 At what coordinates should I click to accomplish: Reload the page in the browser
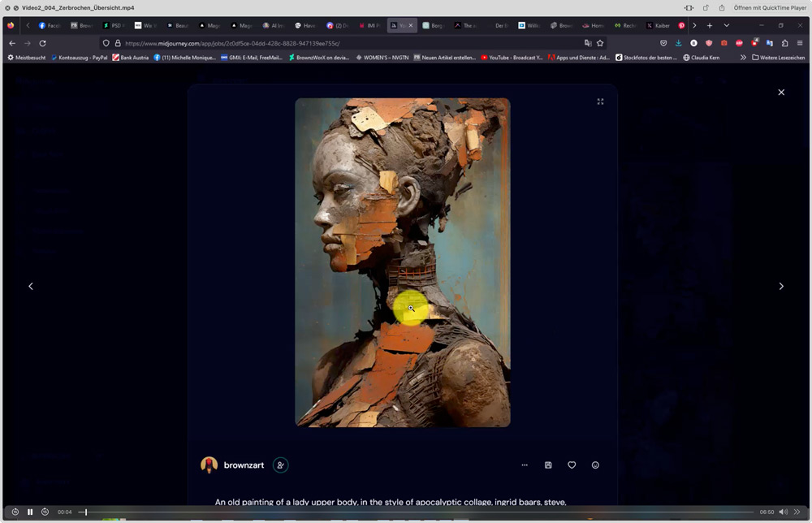pos(42,44)
